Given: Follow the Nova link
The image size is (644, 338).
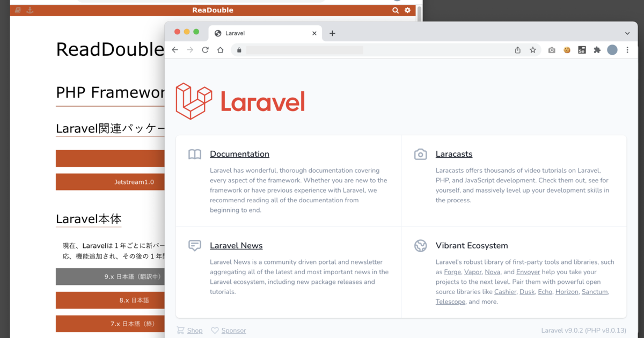Looking at the screenshot, I should [x=493, y=272].
